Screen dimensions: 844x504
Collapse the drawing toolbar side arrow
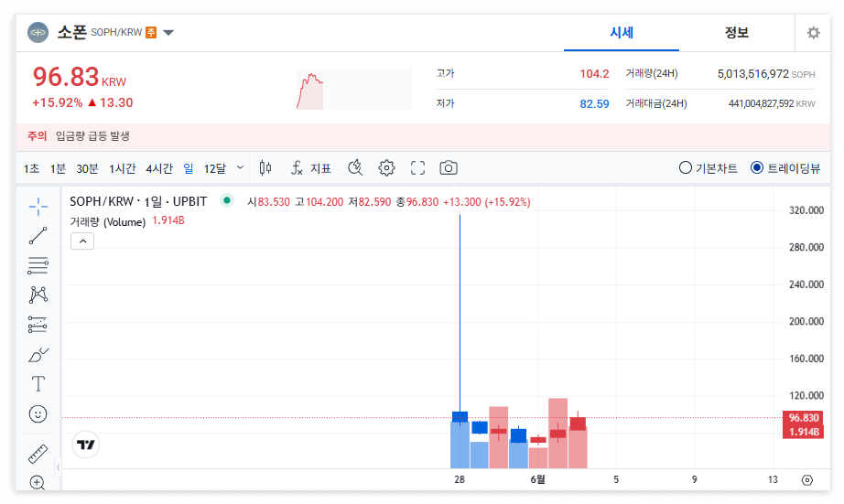(x=59, y=467)
